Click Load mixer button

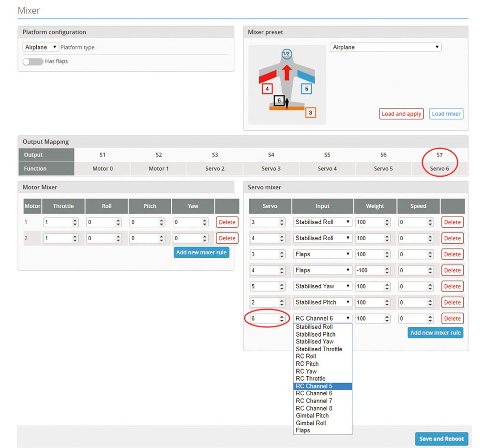pos(446,114)
